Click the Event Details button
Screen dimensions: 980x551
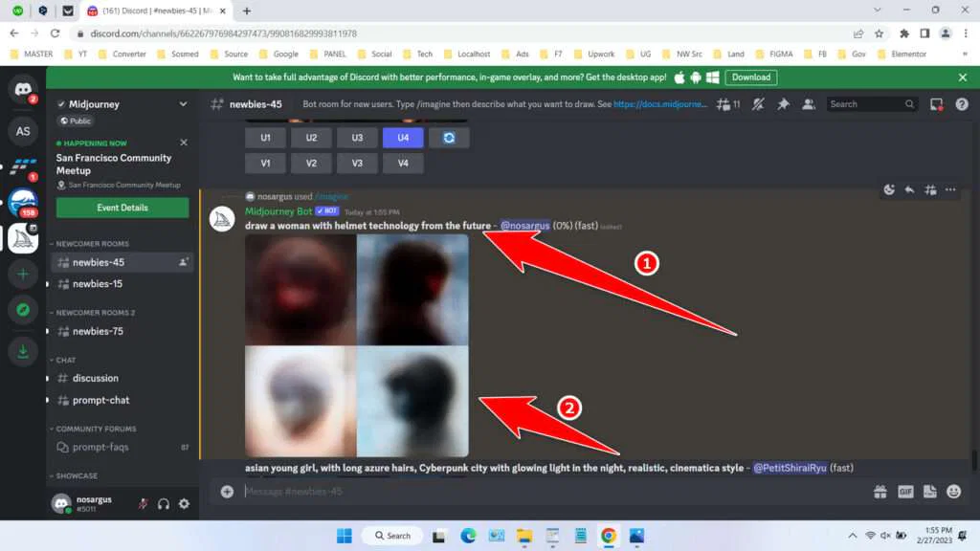coord(122,208)
